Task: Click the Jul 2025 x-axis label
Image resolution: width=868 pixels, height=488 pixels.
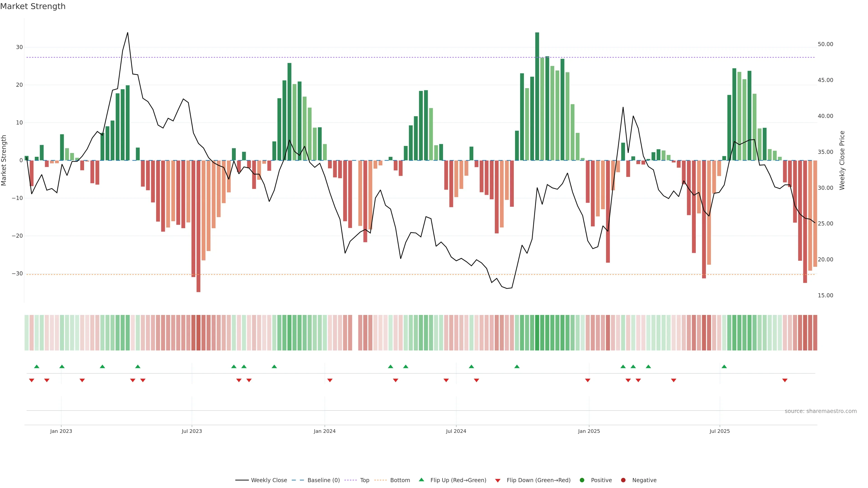Action: click(x=719, y=431)
